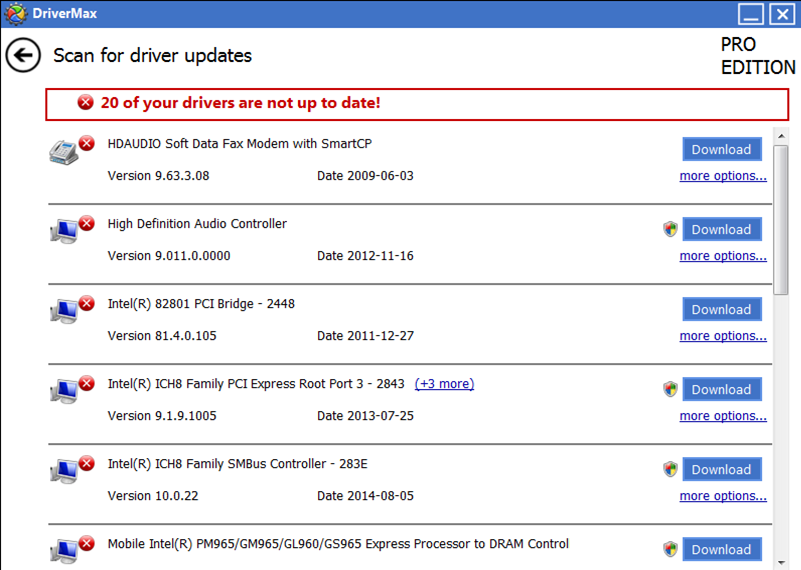Viewport: 801px width, 570px height.
Task: Download the ICH8 Family SMBus Controller driver
Action: coord(722,469)
